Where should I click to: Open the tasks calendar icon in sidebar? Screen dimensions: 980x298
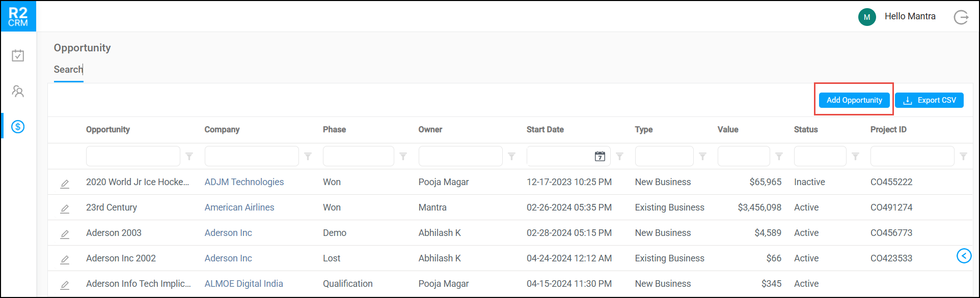(x=18, y=55)
